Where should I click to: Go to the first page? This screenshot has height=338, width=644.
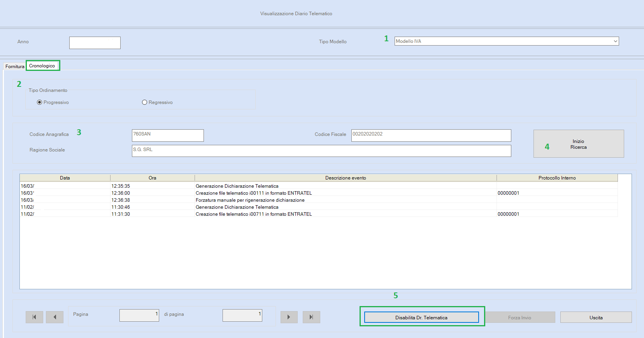tap(34, 317)
